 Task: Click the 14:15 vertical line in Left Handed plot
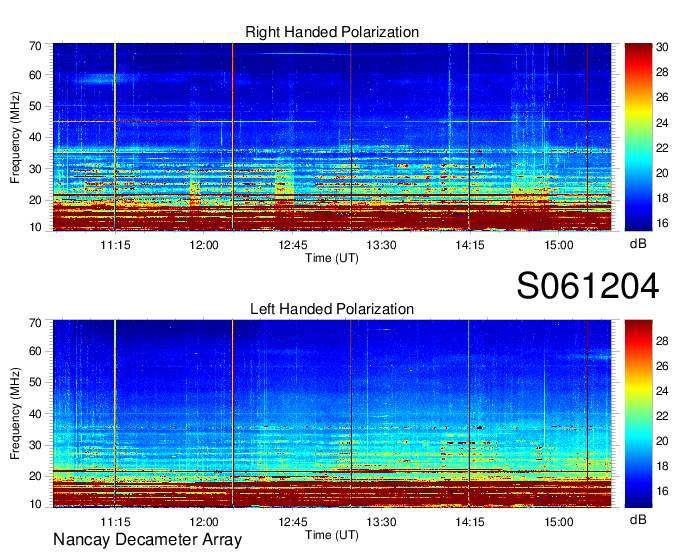click(x=469, y=414)
